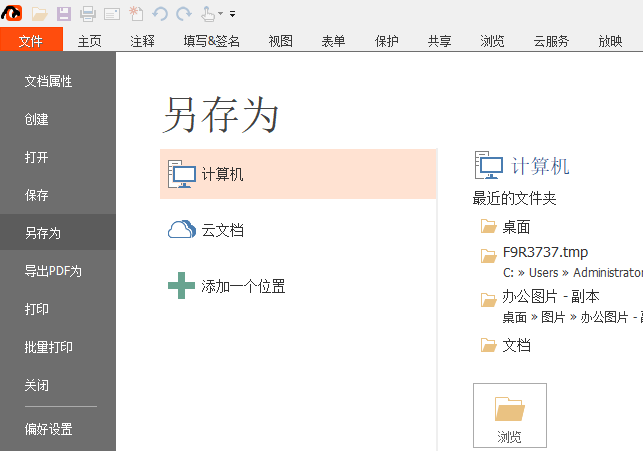Open the 填写&签名 tab
The width and height of the screenshot is (643, 451).
[212, 41]
